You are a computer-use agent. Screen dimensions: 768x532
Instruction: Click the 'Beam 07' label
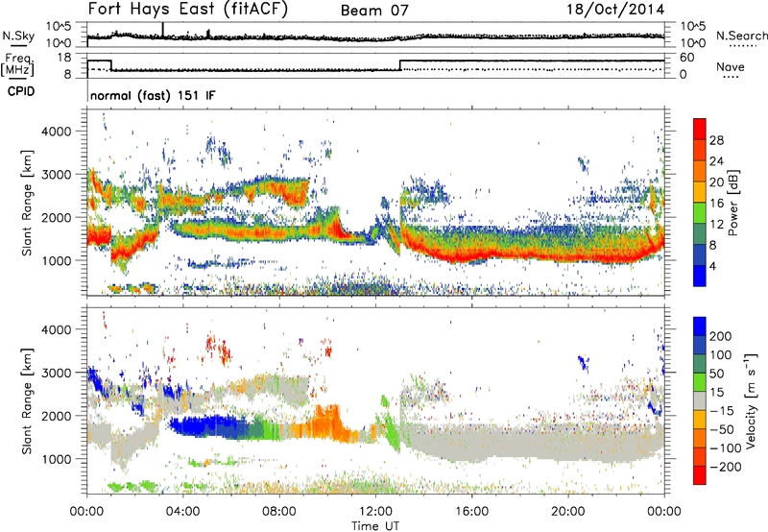coord(374,11)
